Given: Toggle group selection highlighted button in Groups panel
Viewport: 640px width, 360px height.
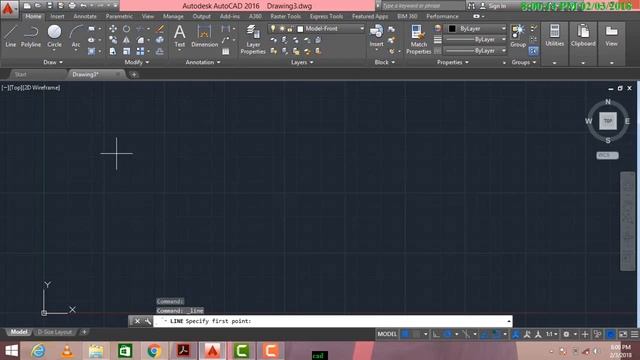Looking at the screenshot, I should [x=533, y=51].
